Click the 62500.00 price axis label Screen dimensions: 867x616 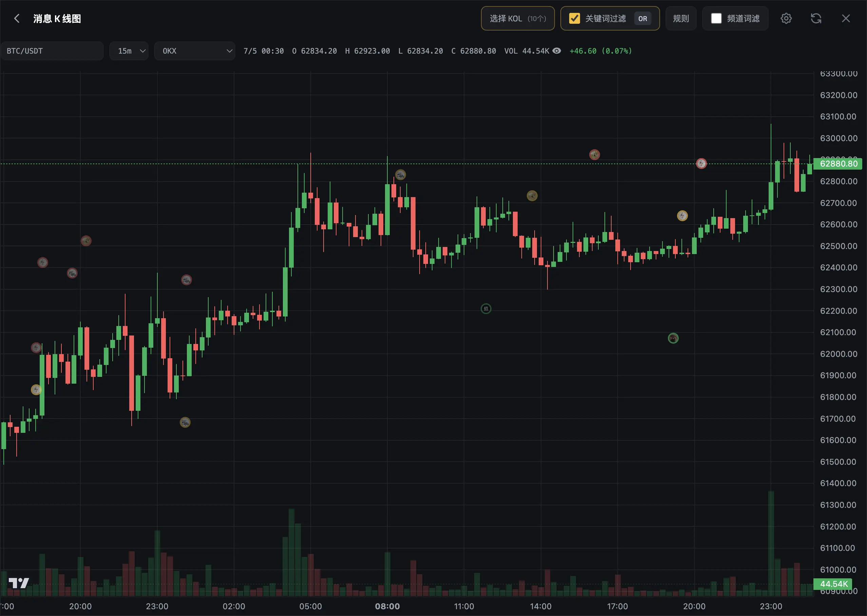839,246
